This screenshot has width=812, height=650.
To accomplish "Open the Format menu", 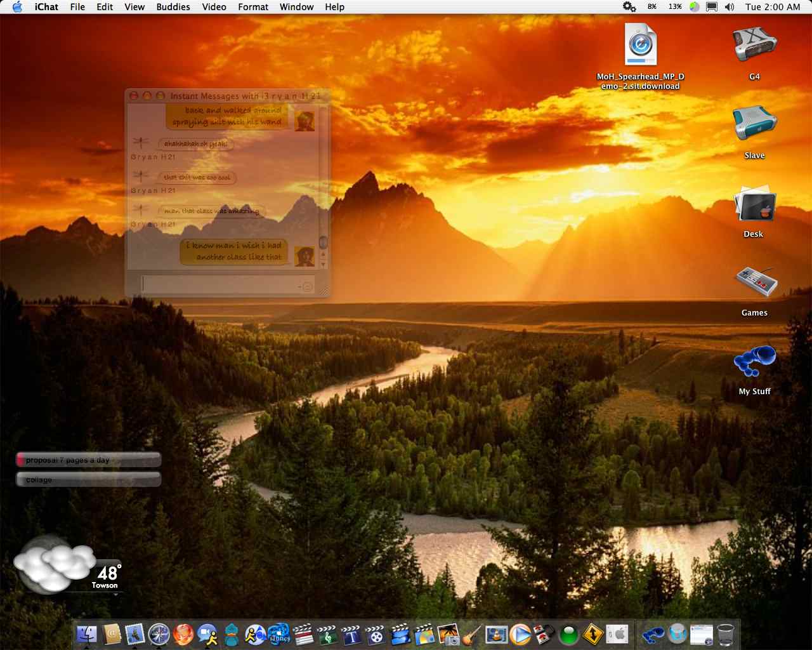I will click(x=253, y=7).
